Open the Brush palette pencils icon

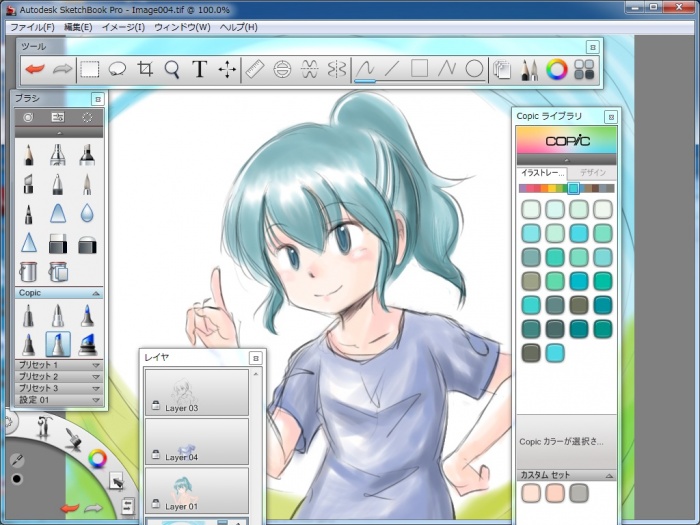(x=529, y=70)
